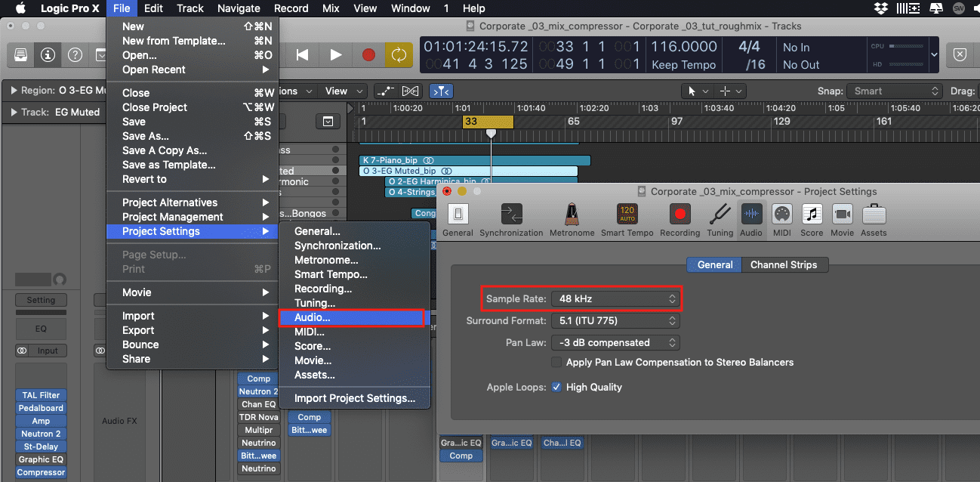Select the Smart Tempo settings icon
The height and width of the screenshot is (482, 980).
[x=626, y=215]
